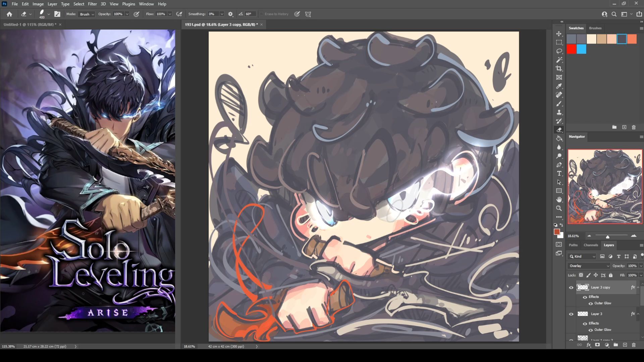Toggle Outer Glow visibility under Layer 3 copy
This screenshot has height=362, width=644.
[x=591, y=303]
